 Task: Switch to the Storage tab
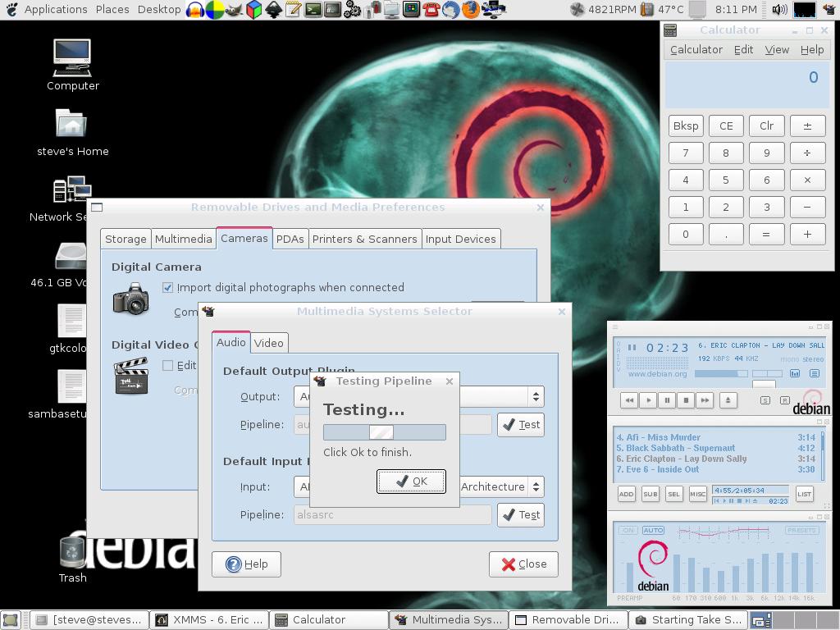click(x=126, y=239)
